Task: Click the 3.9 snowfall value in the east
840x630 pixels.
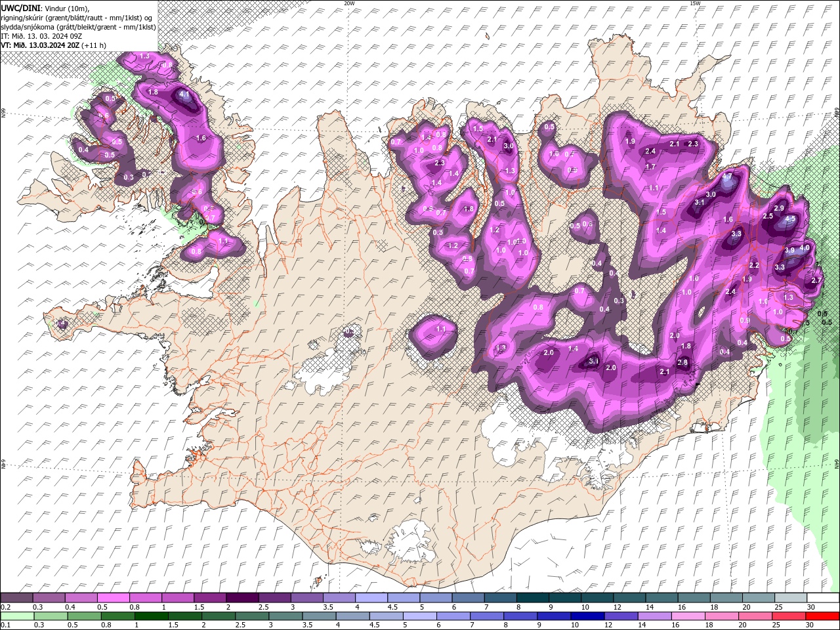Action: point(789,251)
